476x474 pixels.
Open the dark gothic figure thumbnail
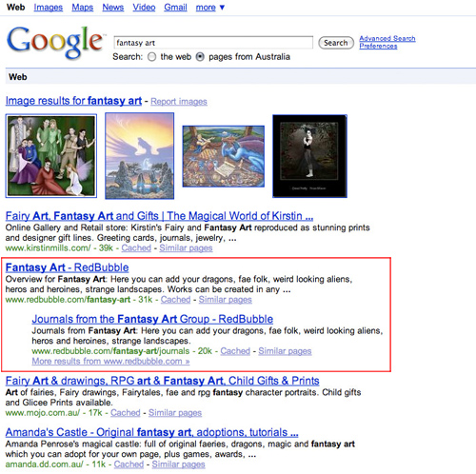309,156
